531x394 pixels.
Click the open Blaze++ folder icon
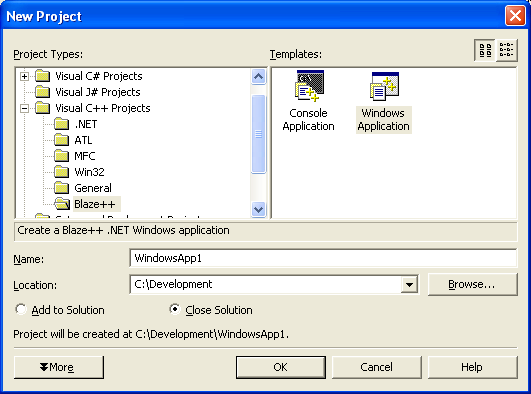pos(62,204)
